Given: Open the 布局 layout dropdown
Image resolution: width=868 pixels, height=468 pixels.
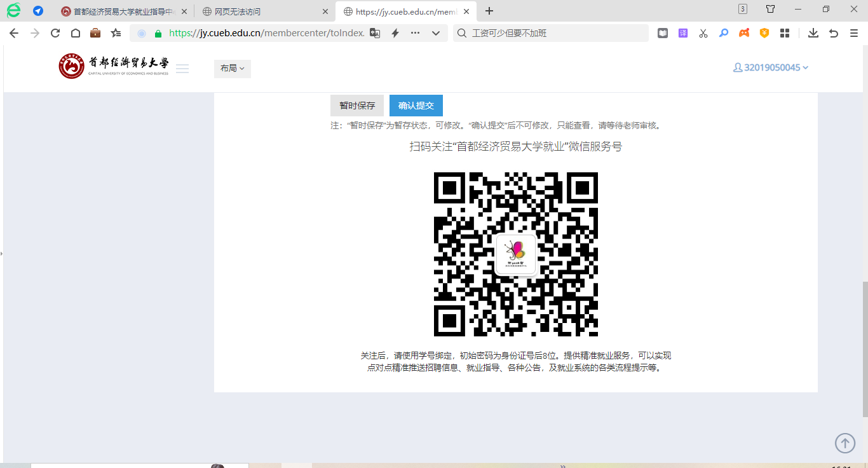Looking at the screenshot, I should 233,69.
